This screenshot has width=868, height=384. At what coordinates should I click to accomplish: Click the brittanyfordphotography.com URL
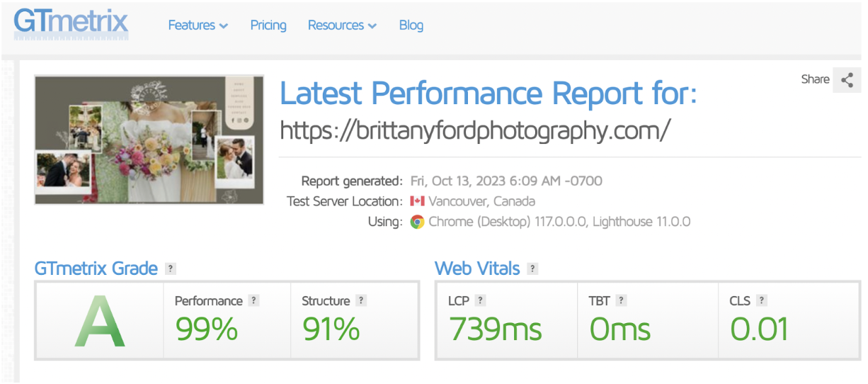[475, 130]
